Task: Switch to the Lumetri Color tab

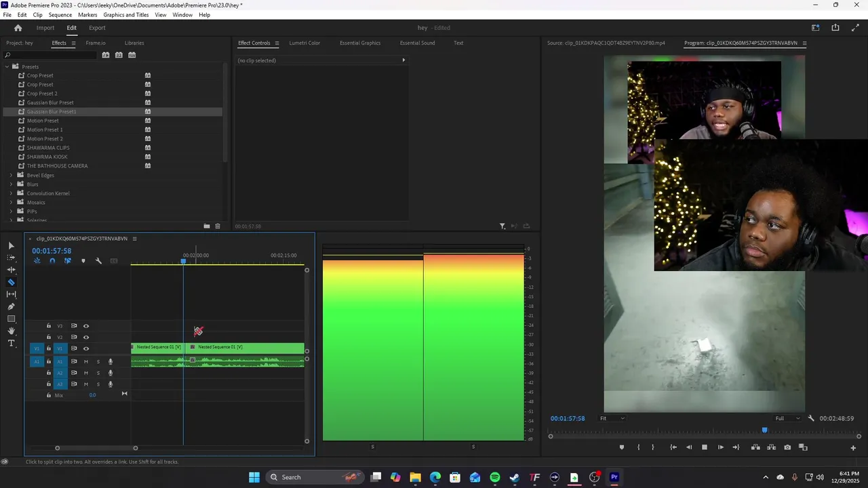Action: (x=304, y=43)
